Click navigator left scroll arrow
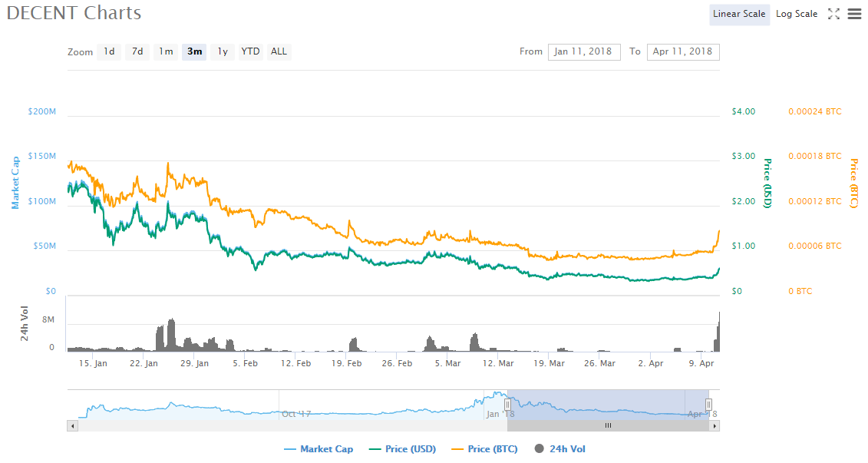868x463 pixels. 73,425
